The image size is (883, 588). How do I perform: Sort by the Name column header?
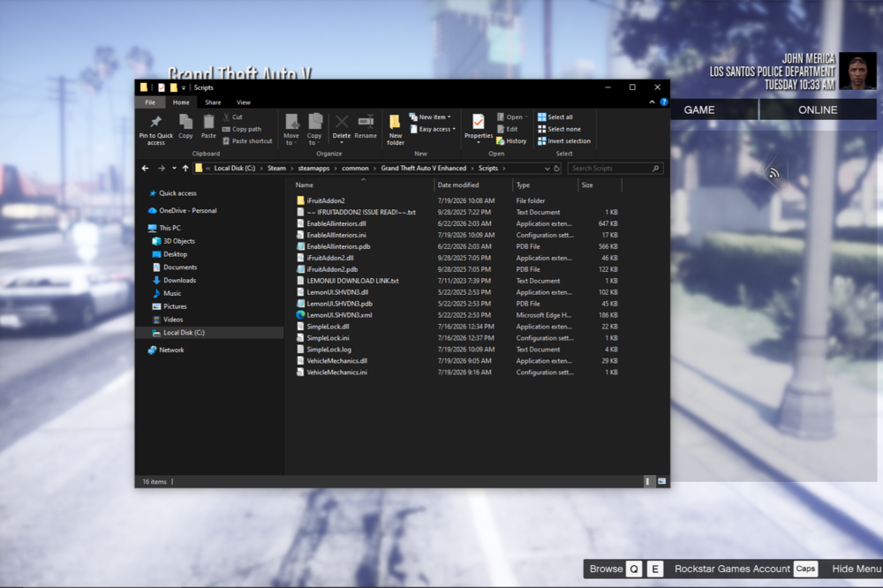[x=363, y=185]
